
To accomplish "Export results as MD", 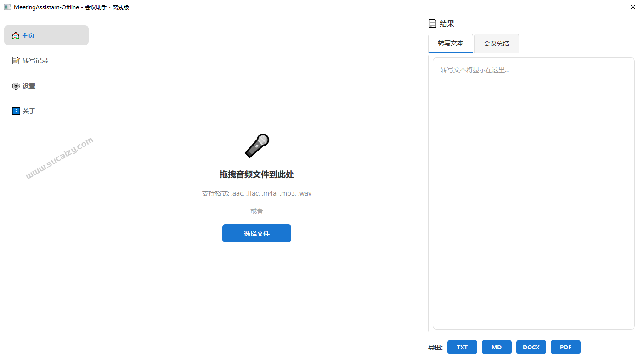I will 497,347.
